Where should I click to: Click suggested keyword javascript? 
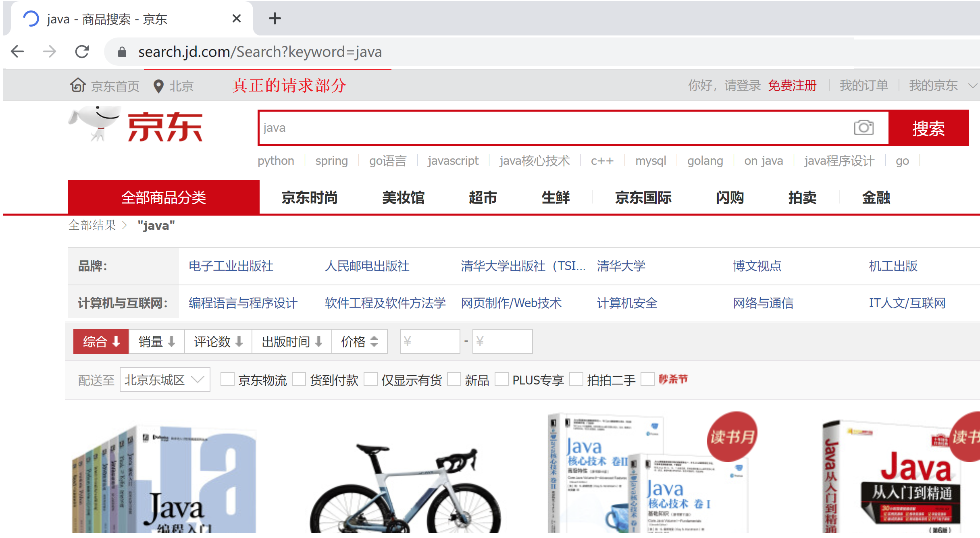point(453,161)
